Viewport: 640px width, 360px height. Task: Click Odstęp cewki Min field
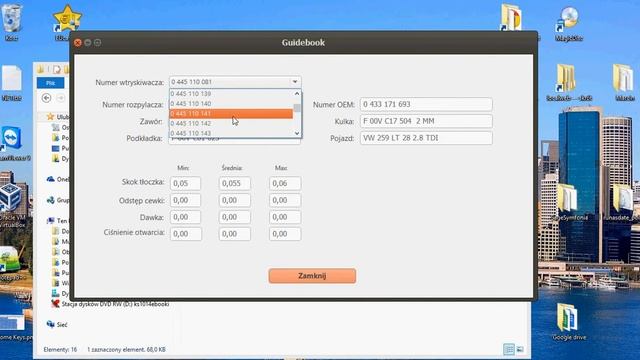pyautogui.click(x=186, y=200)
